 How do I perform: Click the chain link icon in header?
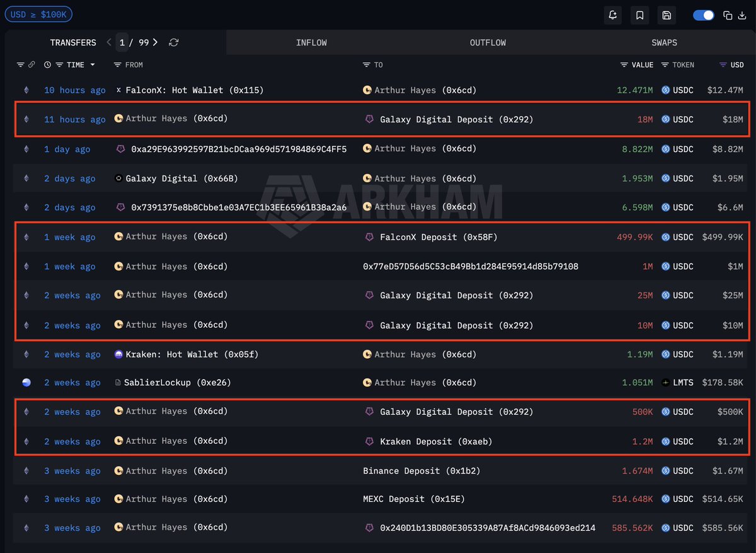tap(31, 65)
